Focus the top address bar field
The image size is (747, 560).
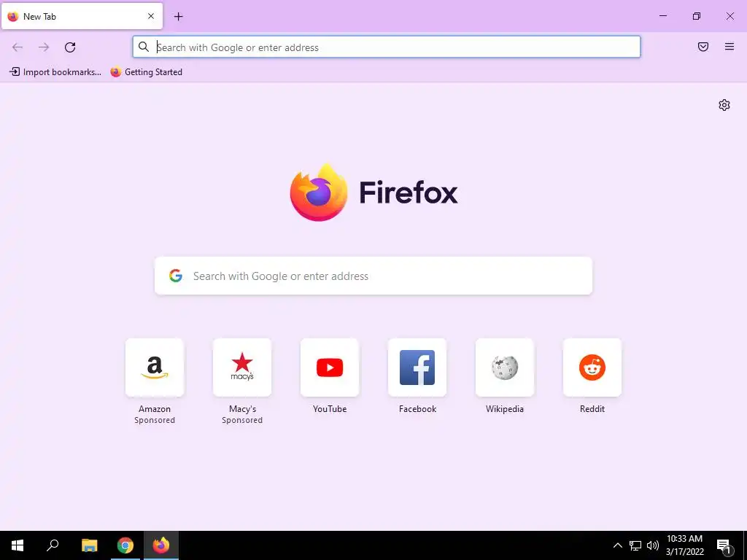pyautogui.click(x=387, y=47)
